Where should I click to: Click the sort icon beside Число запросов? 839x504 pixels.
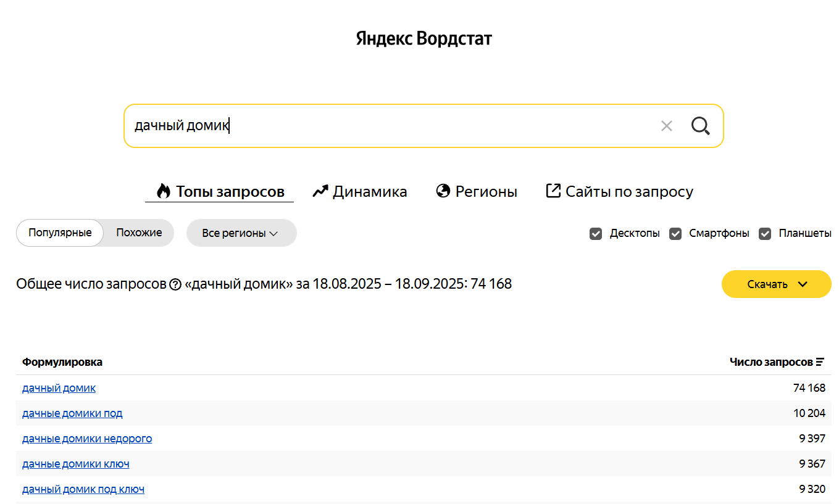[820, 362]
